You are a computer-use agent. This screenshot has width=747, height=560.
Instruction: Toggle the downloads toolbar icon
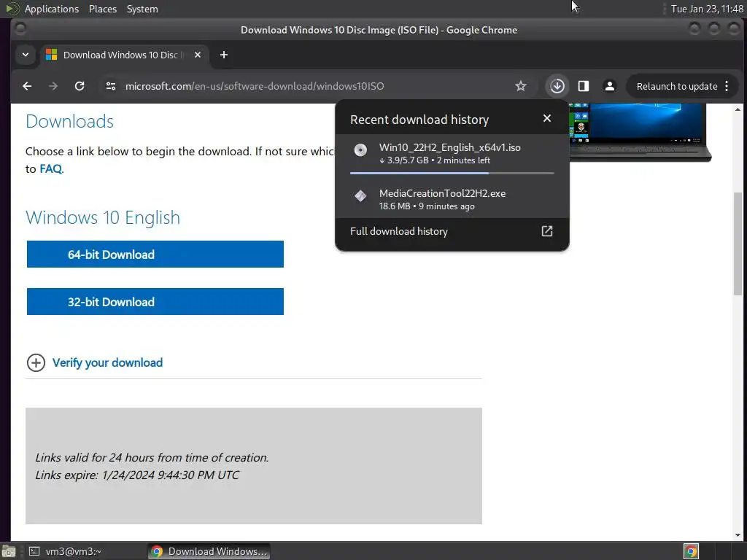point(557,86)
